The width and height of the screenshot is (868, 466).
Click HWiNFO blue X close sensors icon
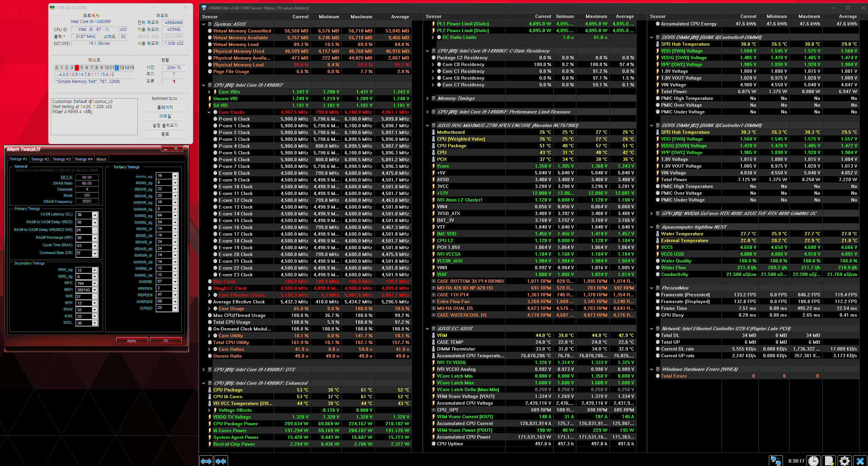860,461
